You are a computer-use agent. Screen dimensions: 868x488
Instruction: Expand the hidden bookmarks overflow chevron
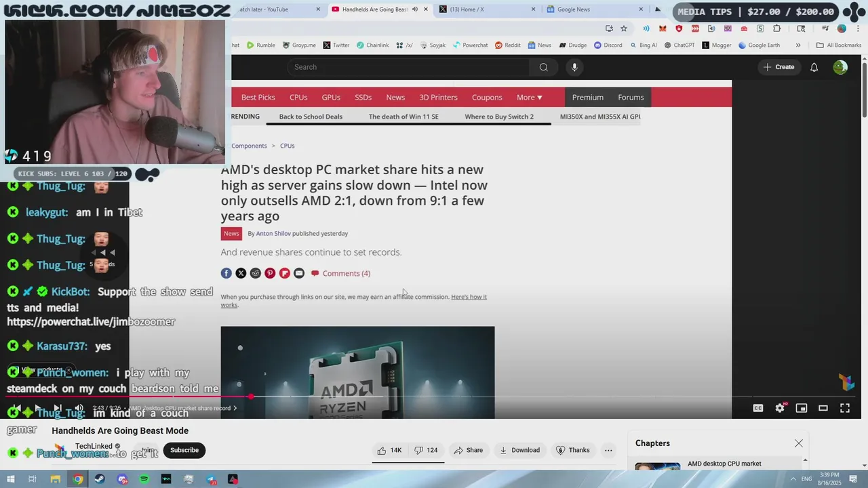pyautogui.click(x=798, y=45)
